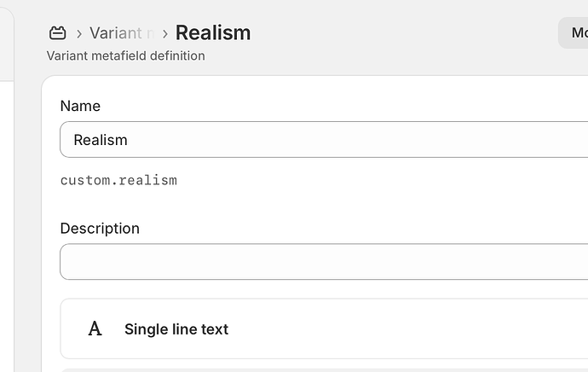588x372 pixels.
Task: Click the custom.realism namespace and key text
Action: click(x=118, y=181)
